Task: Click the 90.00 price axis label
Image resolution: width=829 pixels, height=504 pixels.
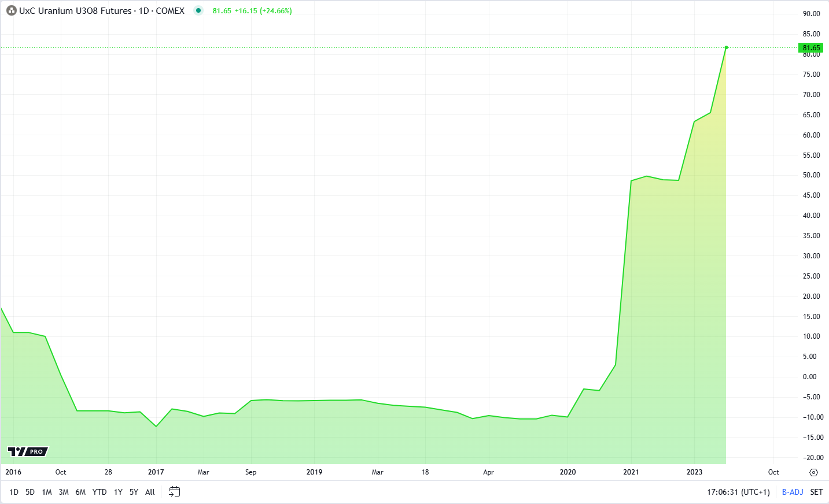Action: click(812, 14)
